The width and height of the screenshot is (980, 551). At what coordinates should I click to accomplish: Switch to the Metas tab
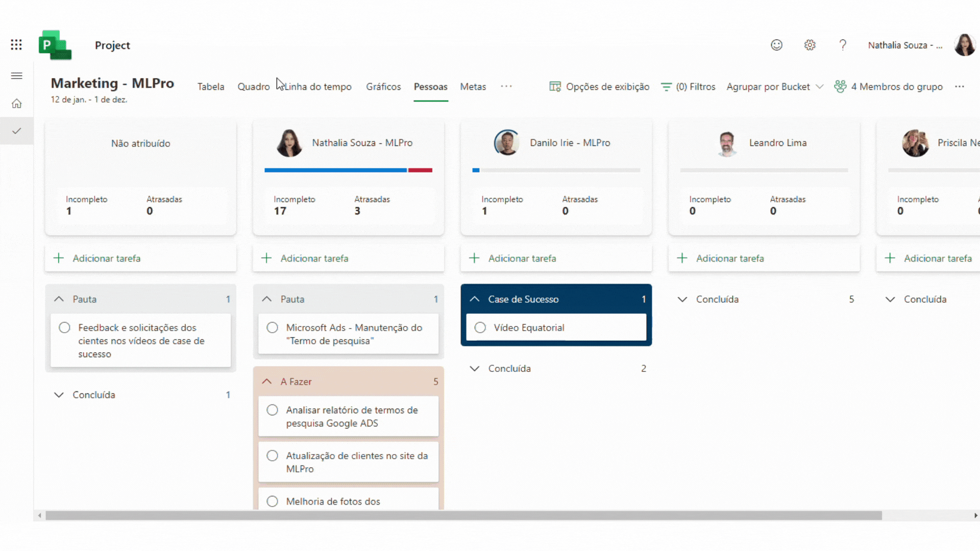coord(473,87)
